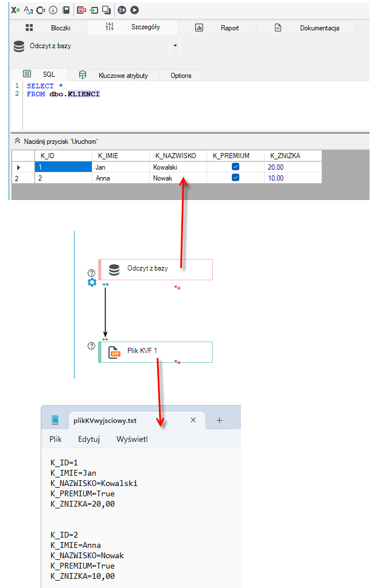
Task: Click the K_ID column header
Action: tap(64, 156)
